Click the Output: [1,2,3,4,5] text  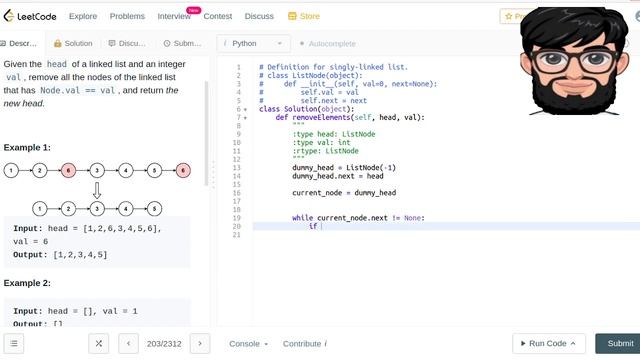tap(60, 255)
